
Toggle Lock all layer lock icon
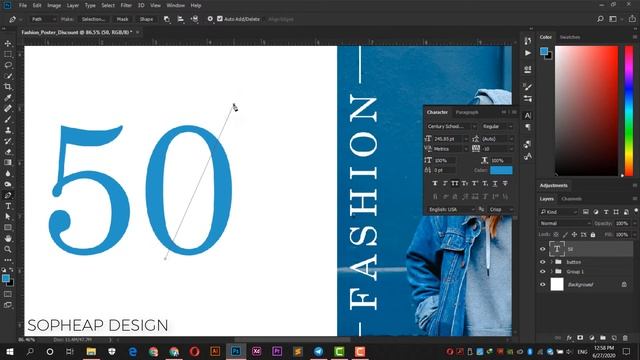pos(593,235)
